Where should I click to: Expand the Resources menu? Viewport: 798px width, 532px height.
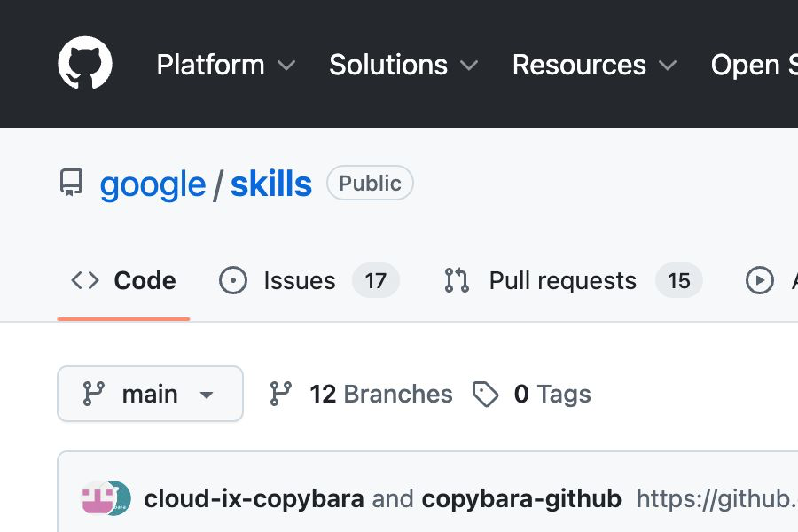pyautogui.click(x=594, y=65)
